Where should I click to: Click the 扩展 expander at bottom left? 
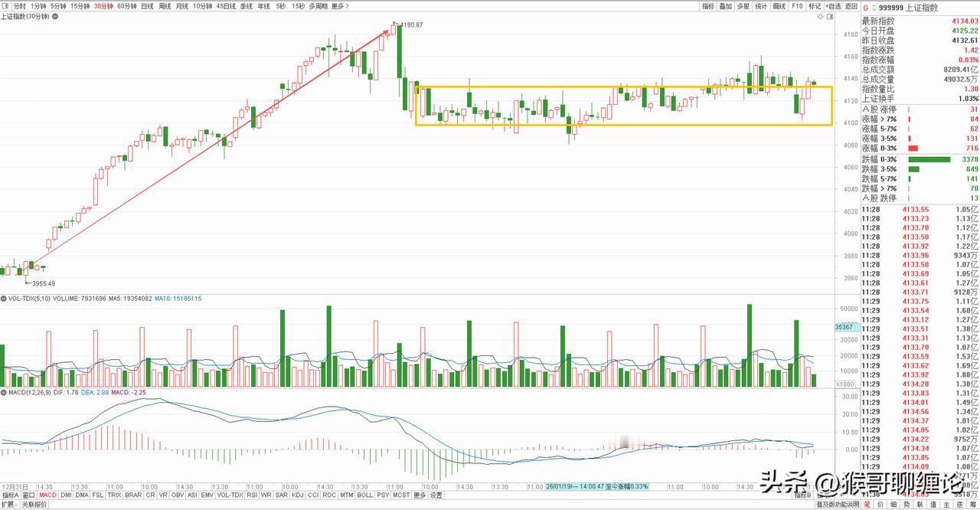pyautogui.click(x=9, y=505)
